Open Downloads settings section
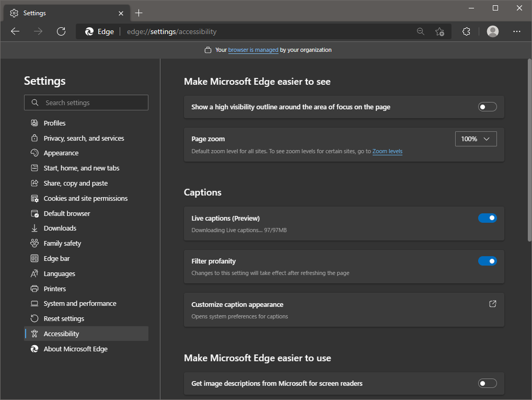Image resolution: width=532 pixels, height=400 pixels. coord(86,228)
